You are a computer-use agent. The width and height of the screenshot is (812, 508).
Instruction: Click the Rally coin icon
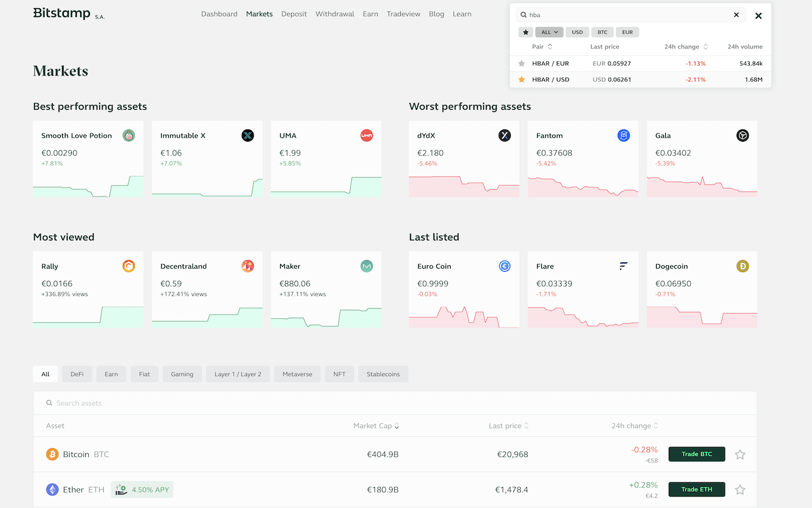pos(129,266)
